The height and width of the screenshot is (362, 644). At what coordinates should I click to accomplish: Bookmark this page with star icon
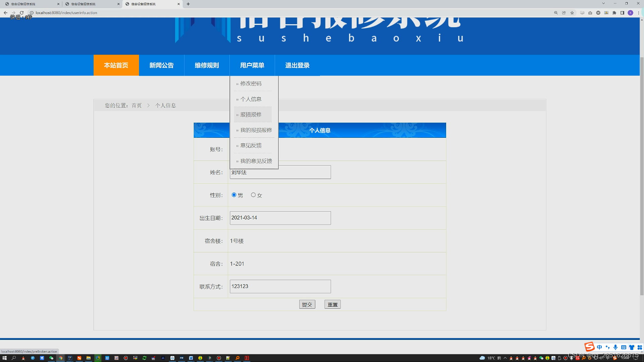click(x=572, y=13)
